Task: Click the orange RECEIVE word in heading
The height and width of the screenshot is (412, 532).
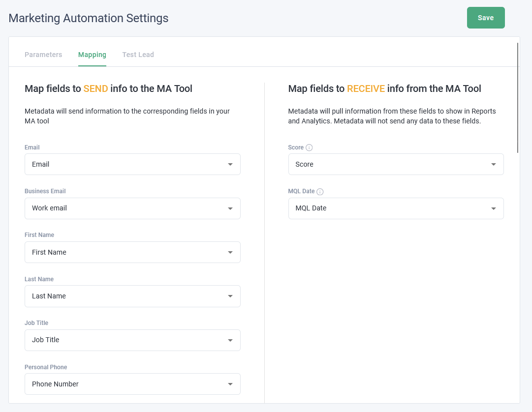Action: tap(366, 89)
